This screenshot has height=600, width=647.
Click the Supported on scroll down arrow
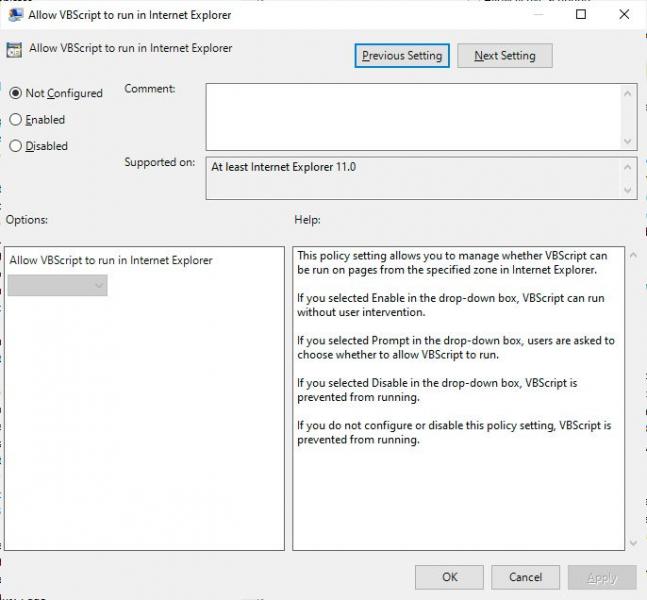[629, 190]
